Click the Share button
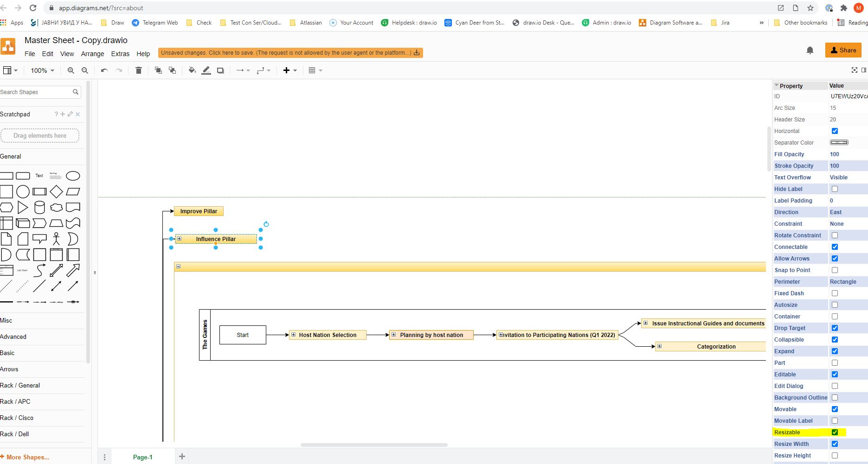This screenshot has height=464, width=868. [843, 50]
